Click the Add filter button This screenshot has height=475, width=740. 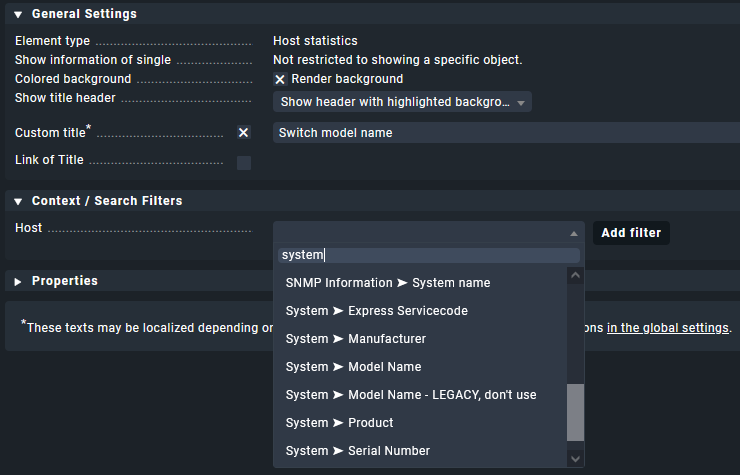[631, 233]
